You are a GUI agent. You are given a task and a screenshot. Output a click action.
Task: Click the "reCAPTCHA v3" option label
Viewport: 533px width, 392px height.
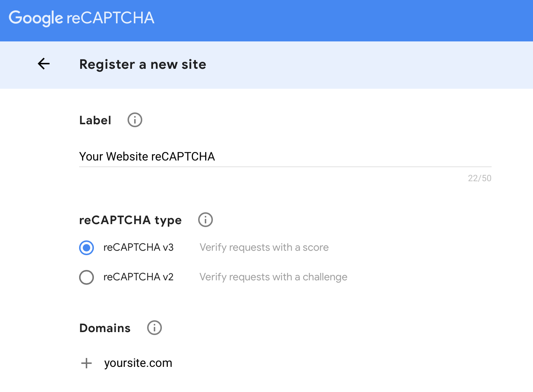pyautogui.click(x=139, y=247)
